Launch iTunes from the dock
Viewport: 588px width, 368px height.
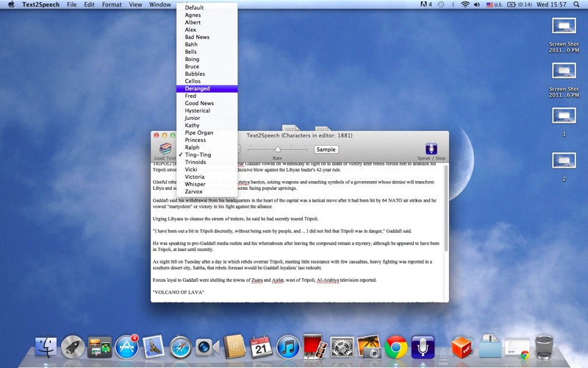[x=288, y=347]
